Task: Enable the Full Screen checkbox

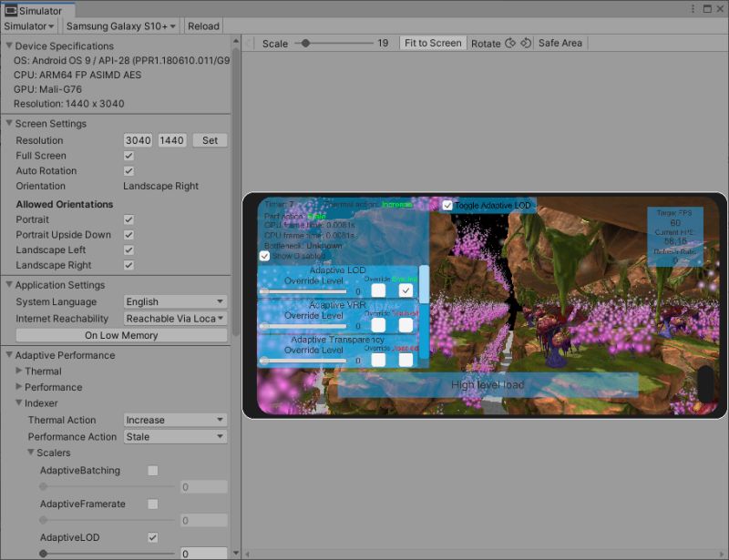Action: 129,156
